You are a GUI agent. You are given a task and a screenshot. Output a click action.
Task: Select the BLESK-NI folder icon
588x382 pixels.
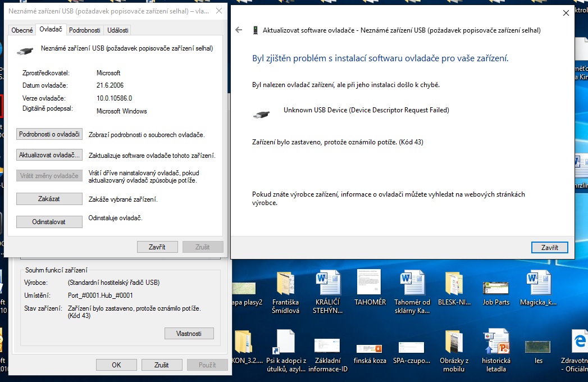(454, 289)
